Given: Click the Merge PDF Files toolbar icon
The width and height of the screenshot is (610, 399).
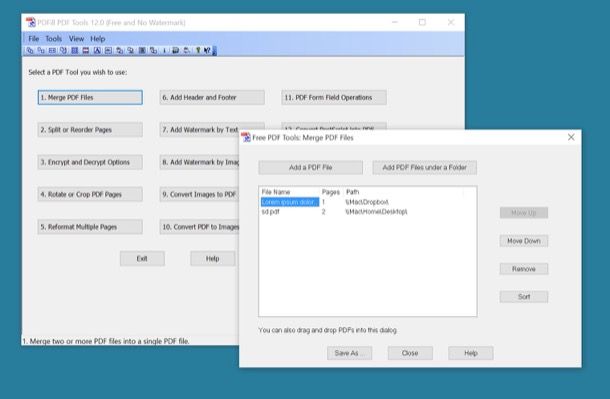Looking at the screenshot, I should (x=30, y=51).
